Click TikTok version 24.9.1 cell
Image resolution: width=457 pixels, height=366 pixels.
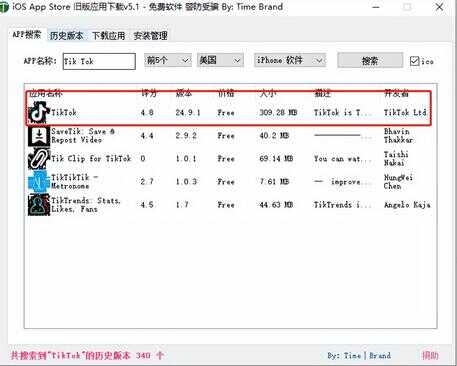pos(188,113)
